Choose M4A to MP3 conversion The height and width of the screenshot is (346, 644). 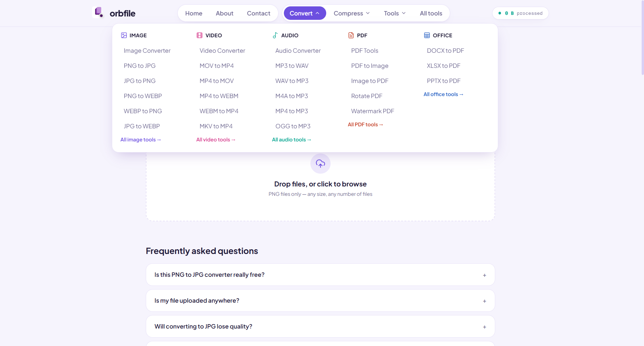click(x=292, y=96)
